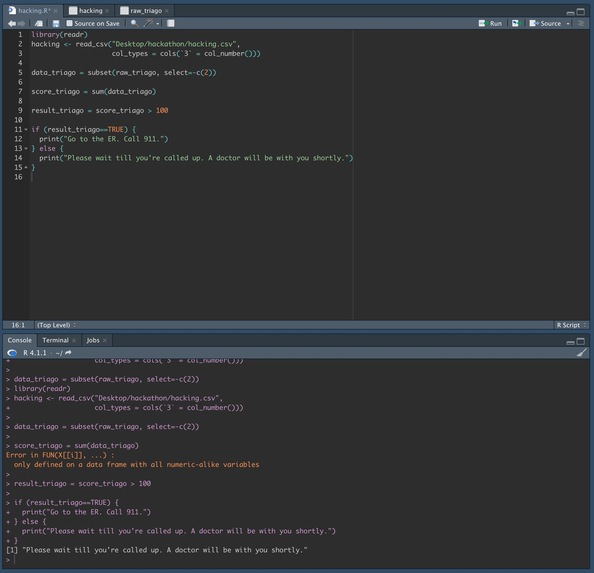
Task: Go forward to next source location
Action: coord(22,23)
